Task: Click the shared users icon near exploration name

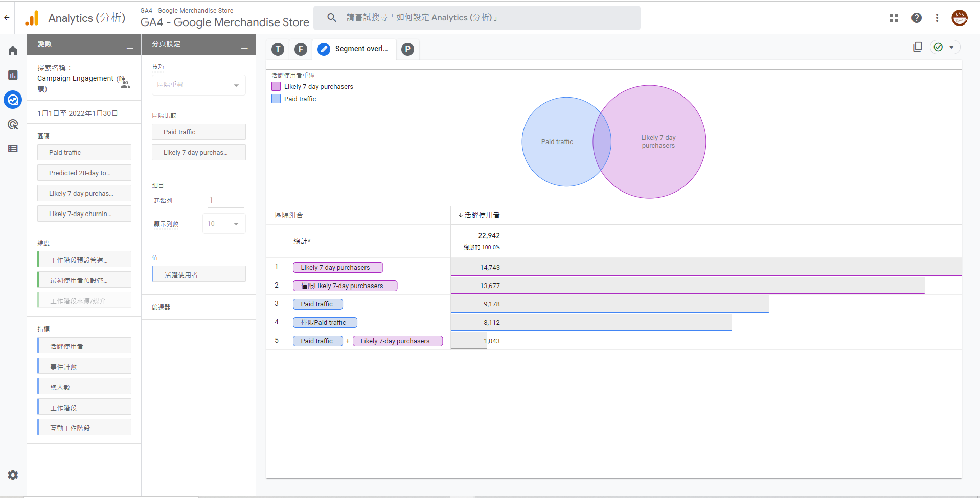Action: (125, 84)
